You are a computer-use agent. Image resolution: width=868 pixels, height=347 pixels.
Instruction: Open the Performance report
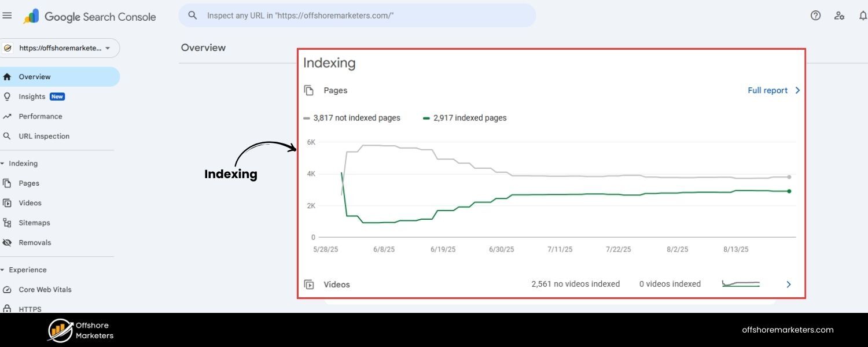tap(41, 116)
